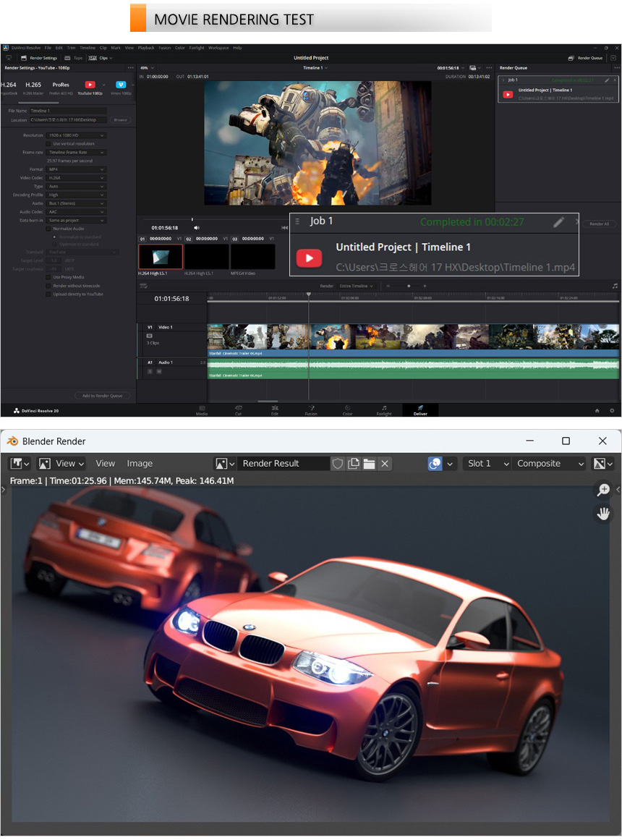Unlink Render Result with X icon
Image resolution: width=622 pixels, height=840 pixels.
tap(385, 464)
